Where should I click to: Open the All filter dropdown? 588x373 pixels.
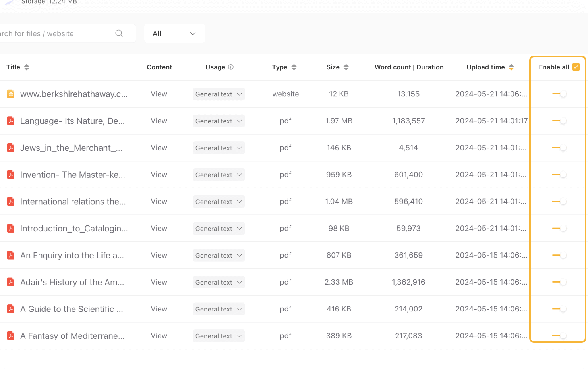click(x=174, y=34)
